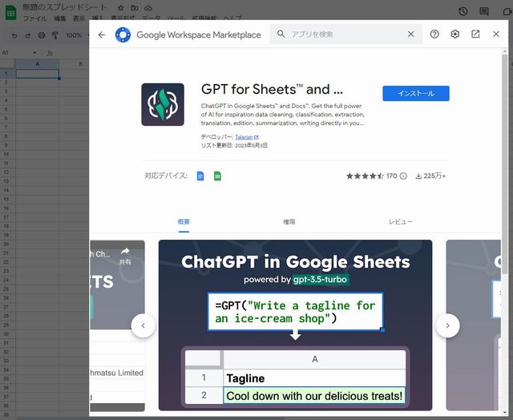Select row 1 header in Sheets
513x420 pixels.
coord(6,74)
